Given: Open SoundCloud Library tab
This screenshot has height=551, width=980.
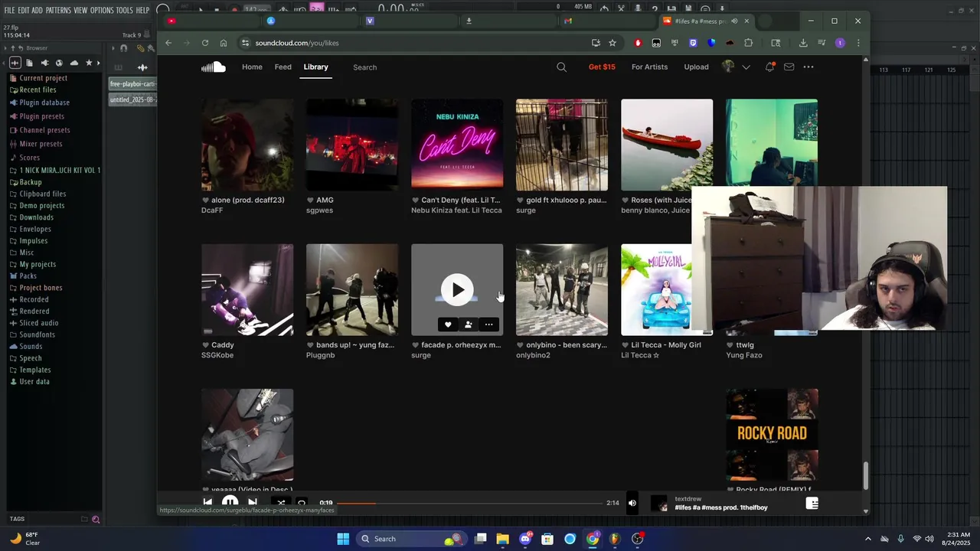Looking at the screenshot, I should click(315, 67).
